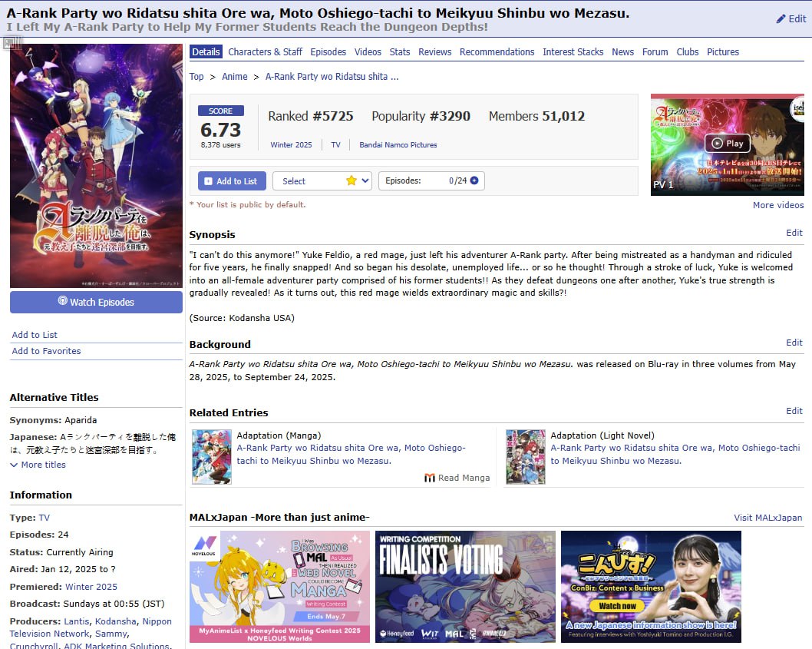Expand More titles under Alternative Titles
Viewport: 812px width, 649px height.
click(x=38, y=465)
